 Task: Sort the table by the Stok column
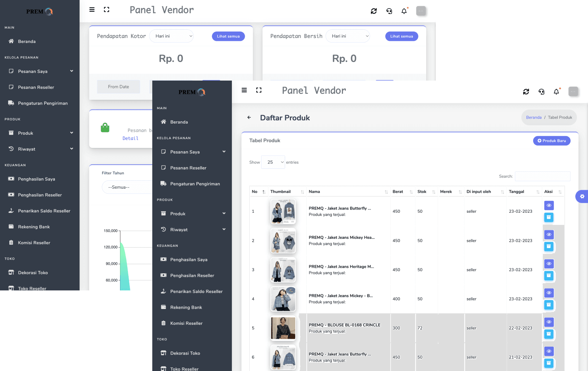(426, 192)
